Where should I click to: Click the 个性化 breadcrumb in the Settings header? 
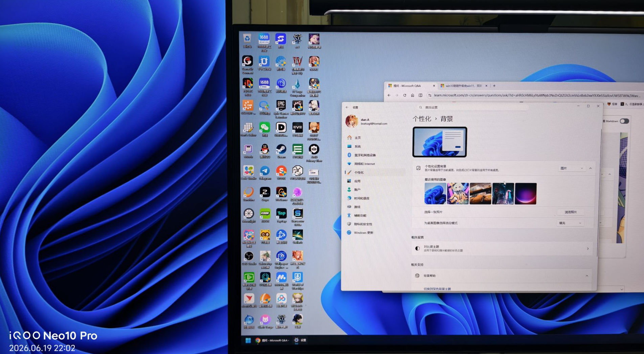tap(422, 119)
